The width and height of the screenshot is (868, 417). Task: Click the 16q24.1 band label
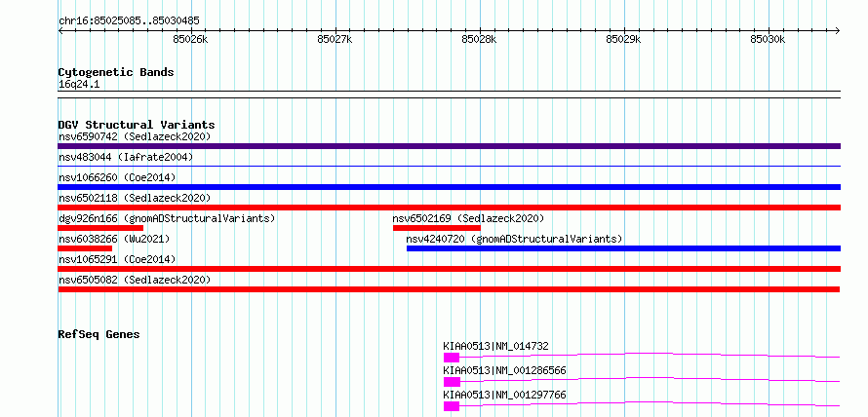tap(79, 85)
